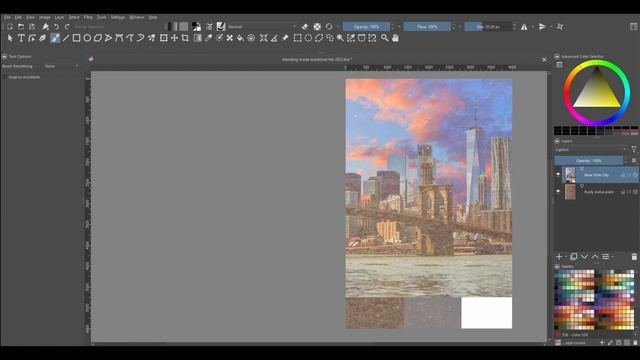
Task: Toggle Eraser mode in brush toolbar
Action: click(305, 27)
